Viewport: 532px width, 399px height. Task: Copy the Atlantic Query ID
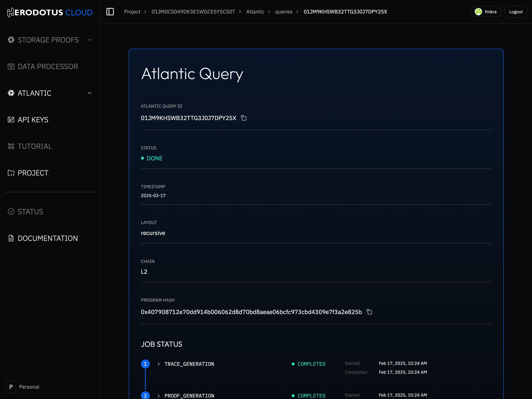(x=244, y=118)
